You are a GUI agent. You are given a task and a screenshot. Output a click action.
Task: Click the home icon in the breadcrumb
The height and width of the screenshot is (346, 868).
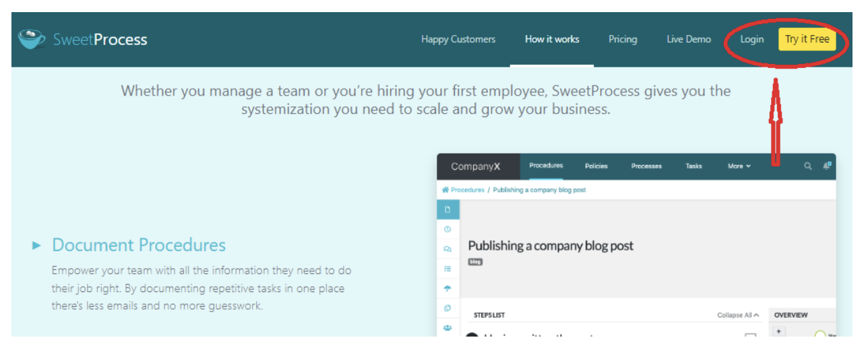click(445, 190)
